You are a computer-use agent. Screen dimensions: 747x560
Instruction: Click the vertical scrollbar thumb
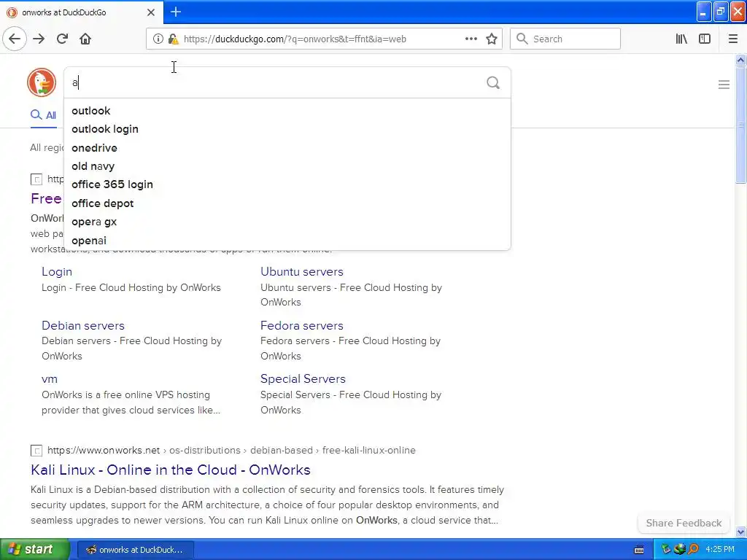click(740, 125)
